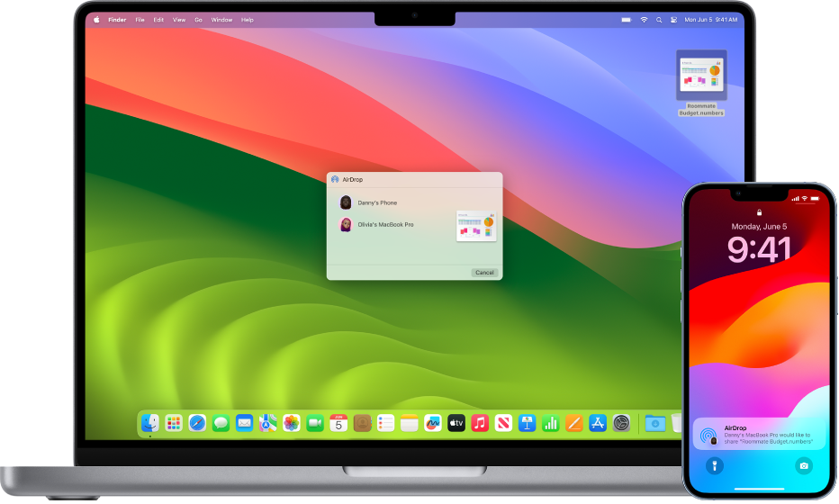Screen dimensions: 839x504
Task: Toggle the iPhone flashlight button
Action: [713, 466]
